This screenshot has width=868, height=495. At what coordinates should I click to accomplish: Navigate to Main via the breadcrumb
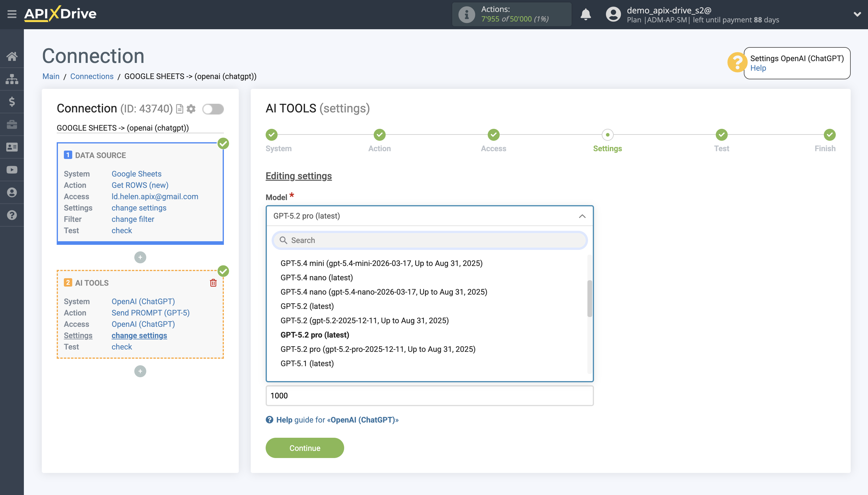(51, 76)
